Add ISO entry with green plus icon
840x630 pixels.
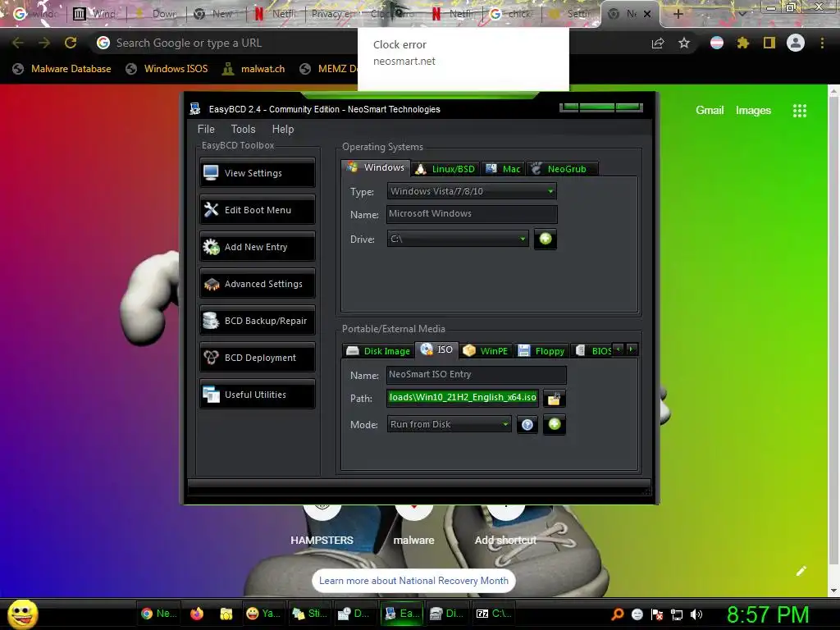(555, 424)
